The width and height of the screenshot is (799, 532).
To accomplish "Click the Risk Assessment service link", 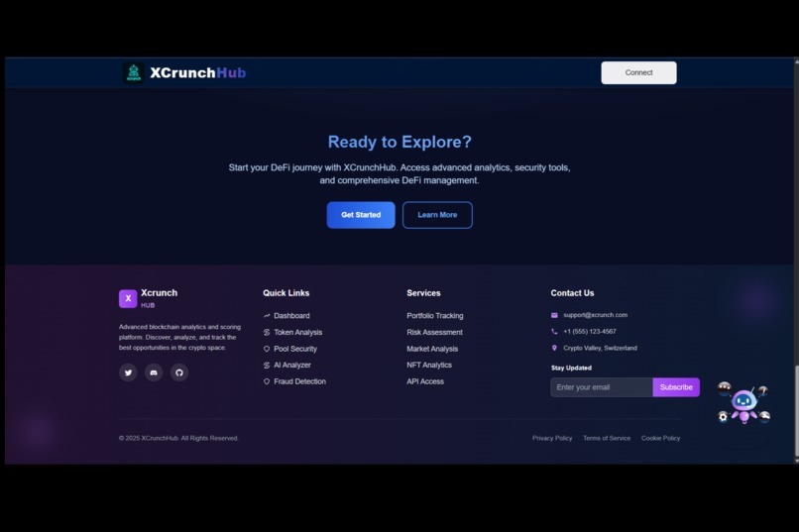I will click(434, 333).
